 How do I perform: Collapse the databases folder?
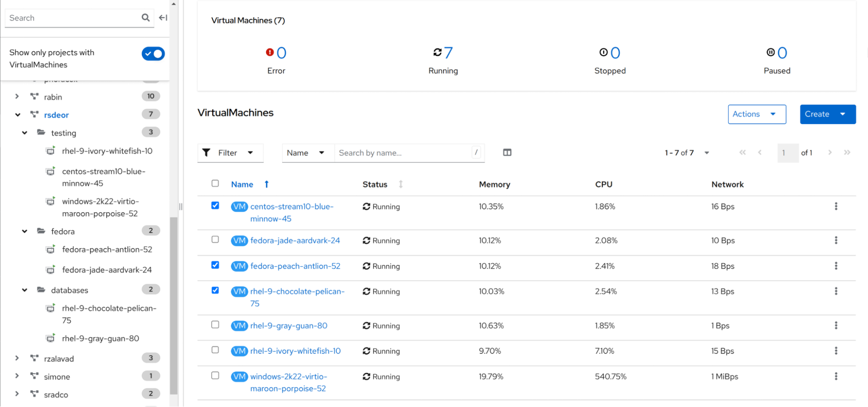[24, 290]
